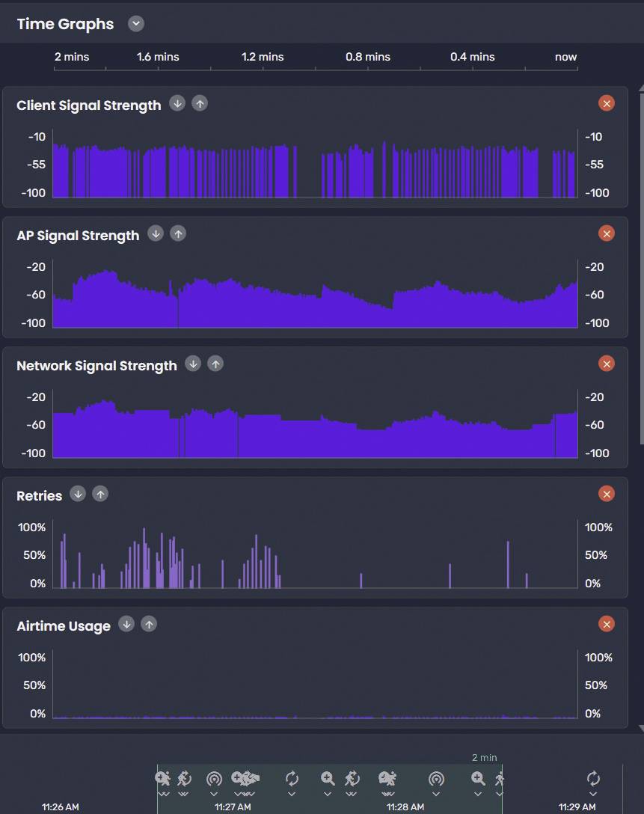644x814 pixels.
Task: Click the roaming runner event icon near 11:27 AM
Action: pos(183,778)
